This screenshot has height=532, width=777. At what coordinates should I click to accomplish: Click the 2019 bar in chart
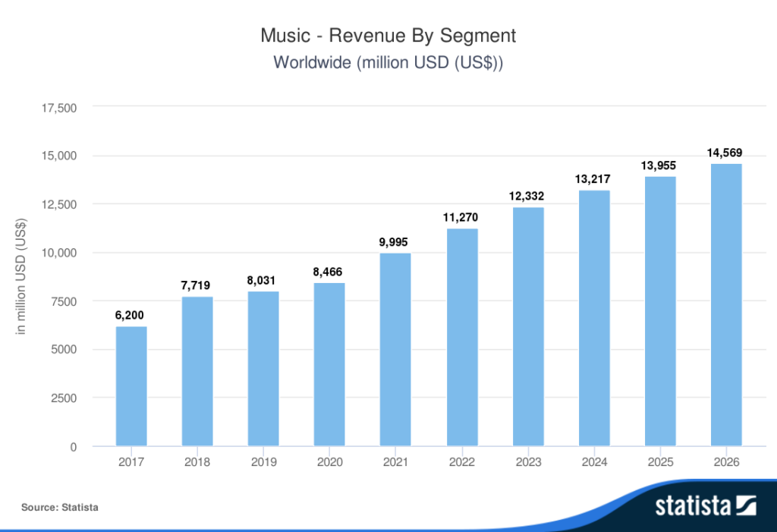tap(263, 368)
